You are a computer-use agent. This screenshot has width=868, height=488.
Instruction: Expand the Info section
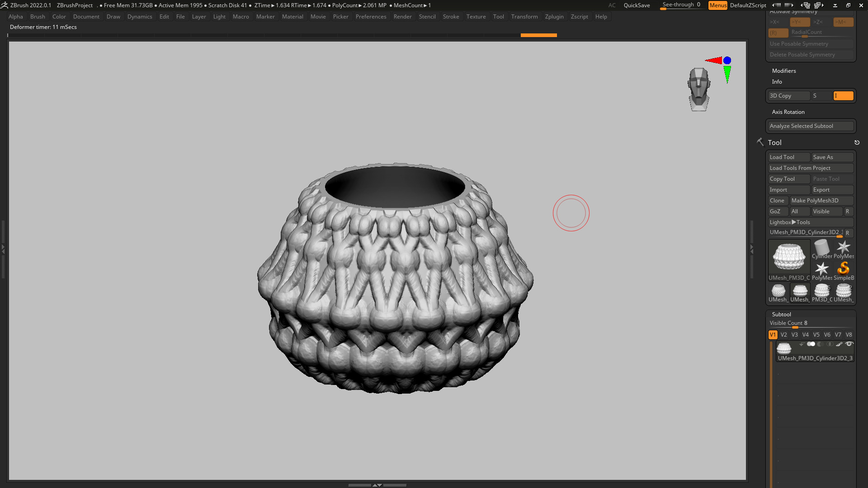click(x=777, y=82)
